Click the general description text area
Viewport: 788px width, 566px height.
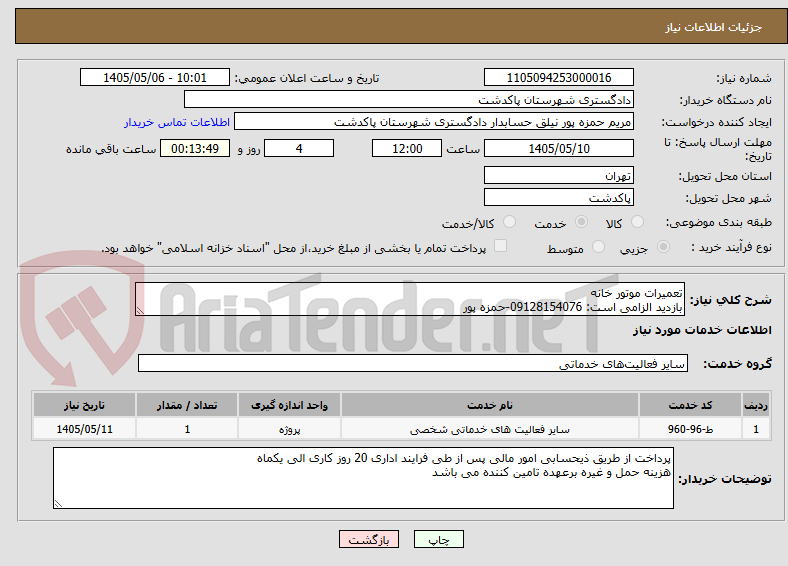coord(410,299)
